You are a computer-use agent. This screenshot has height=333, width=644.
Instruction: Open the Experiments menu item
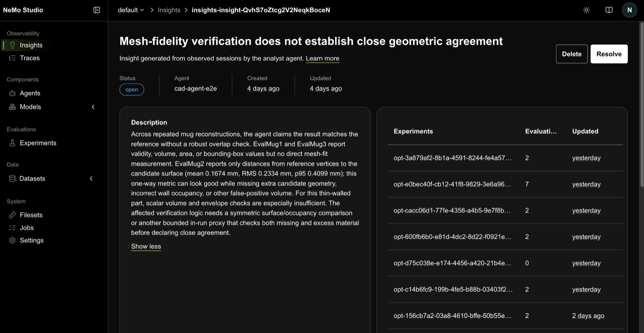[x=38, y=143]
